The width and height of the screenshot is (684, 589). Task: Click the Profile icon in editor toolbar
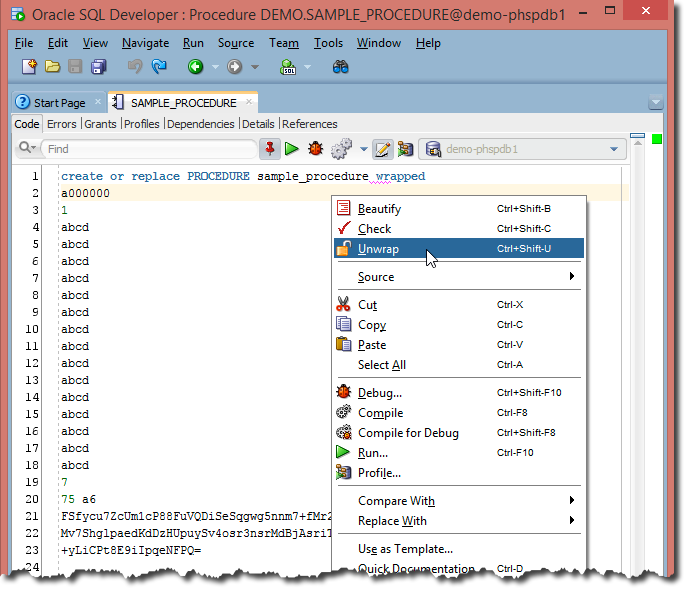pos(405,149)
